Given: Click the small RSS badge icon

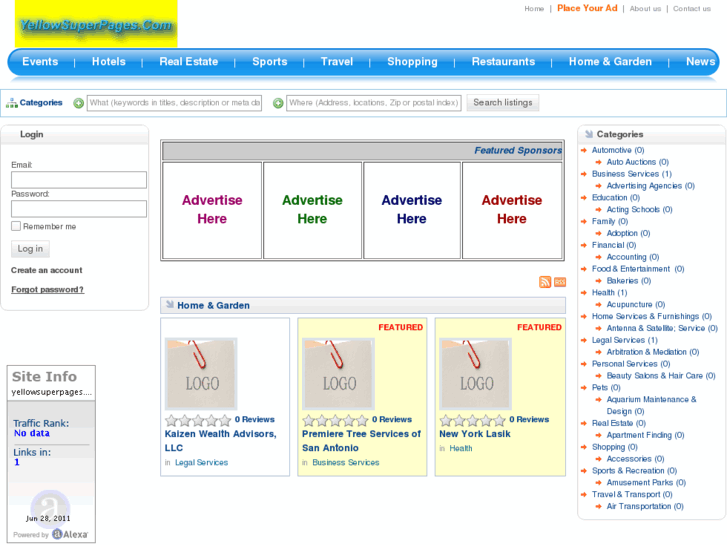Looking at the screenshot, I should pyautogui.click(x=560, y=282).
